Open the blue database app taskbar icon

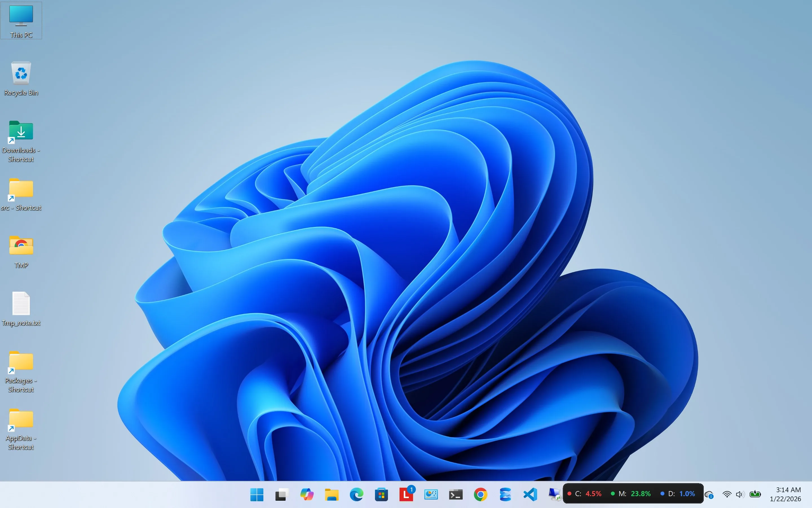[505, 494]
